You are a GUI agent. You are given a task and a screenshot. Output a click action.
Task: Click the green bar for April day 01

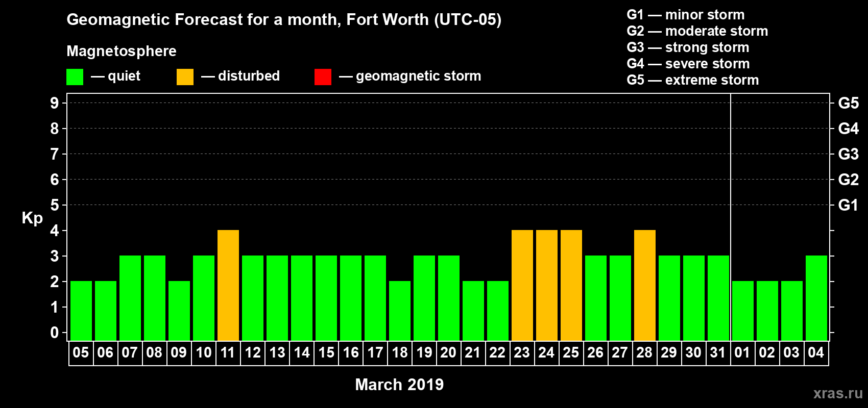click(743, 311)
